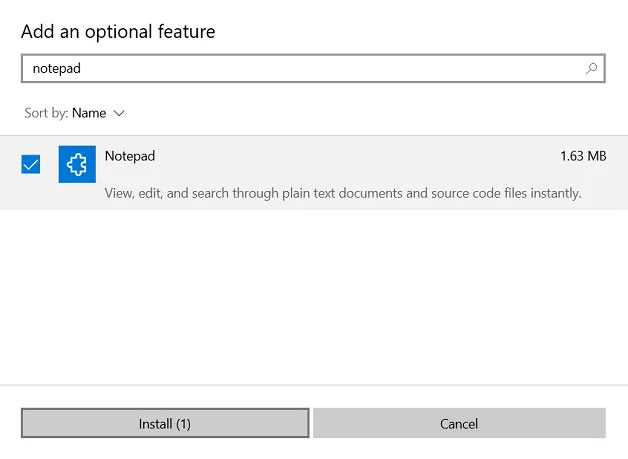Click the 1.63 MB size label

click(583, 156)
